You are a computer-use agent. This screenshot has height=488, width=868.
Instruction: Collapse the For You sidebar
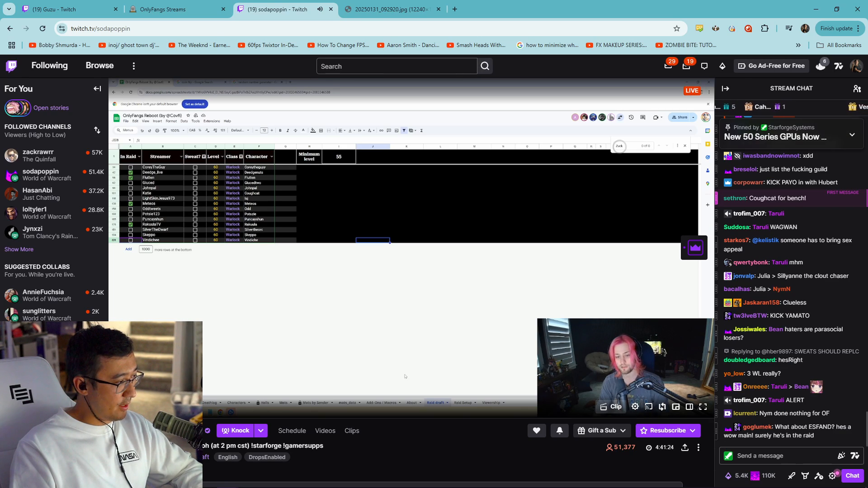click(x=97, y=88)
